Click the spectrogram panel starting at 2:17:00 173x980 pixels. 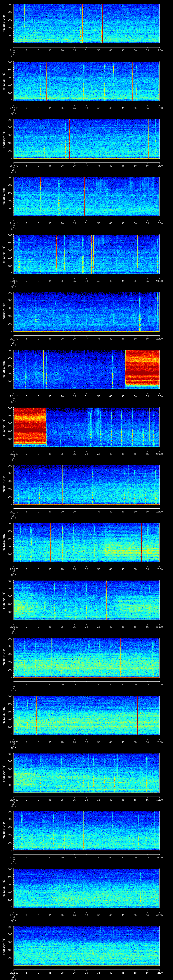point(86,81)
